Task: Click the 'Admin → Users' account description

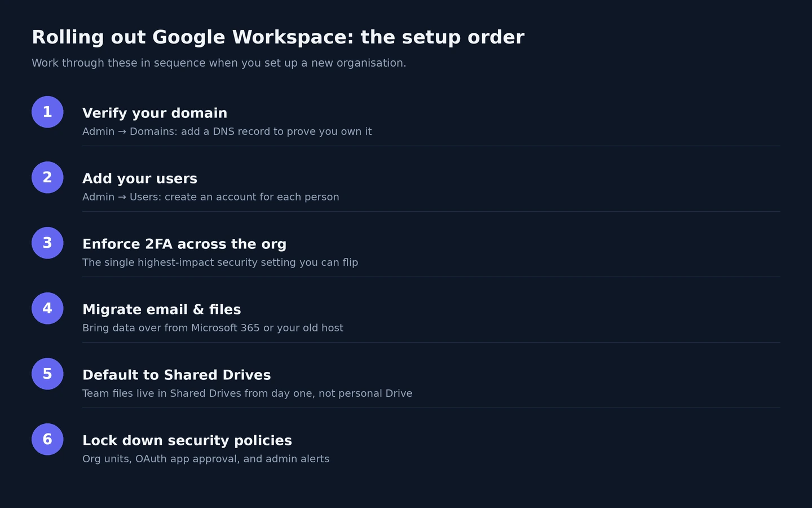Action: point(211,197)
